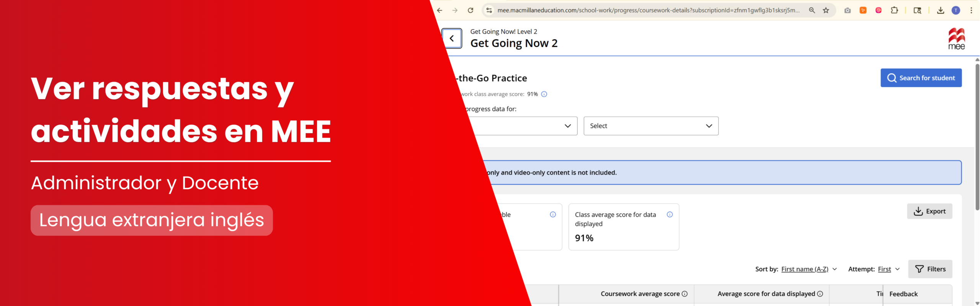Click the page vertical scrollbar
This screenshot has width=980, height=306.
coord(977,138)
